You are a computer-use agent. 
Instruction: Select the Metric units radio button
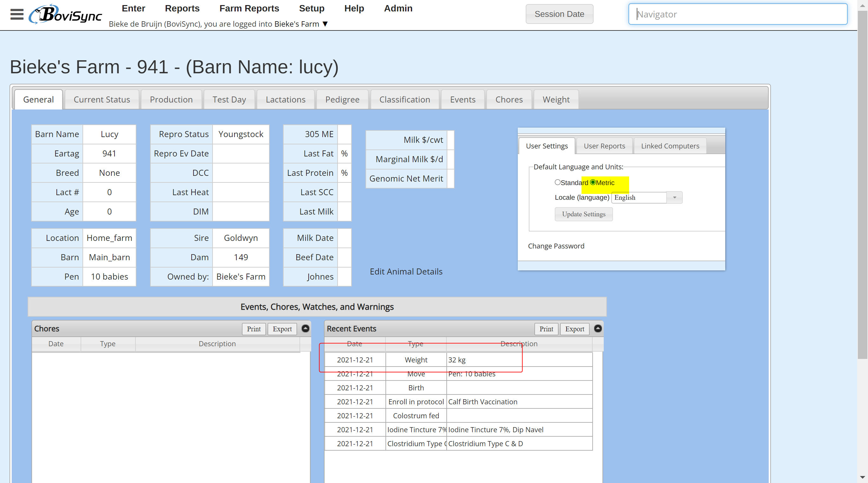[x=593, y=182]
